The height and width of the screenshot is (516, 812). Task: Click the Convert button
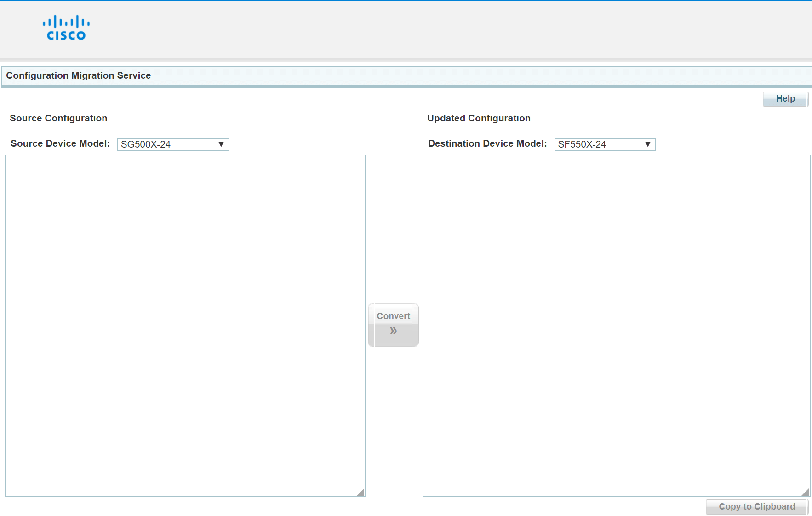[x=393, y=325]
